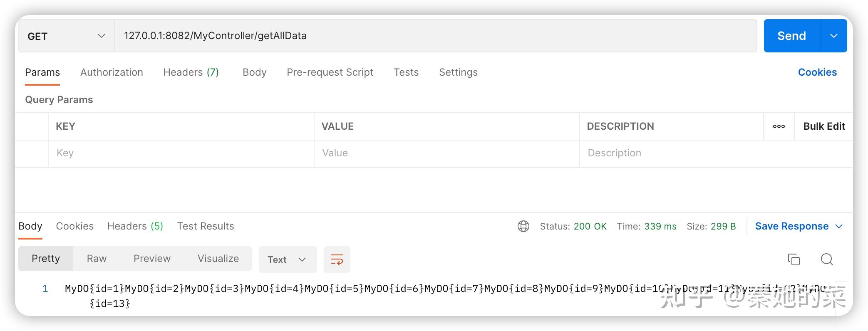Show the Visualize response view
The width and height of the screenshot is (868, 331).
tap(218, 259)
